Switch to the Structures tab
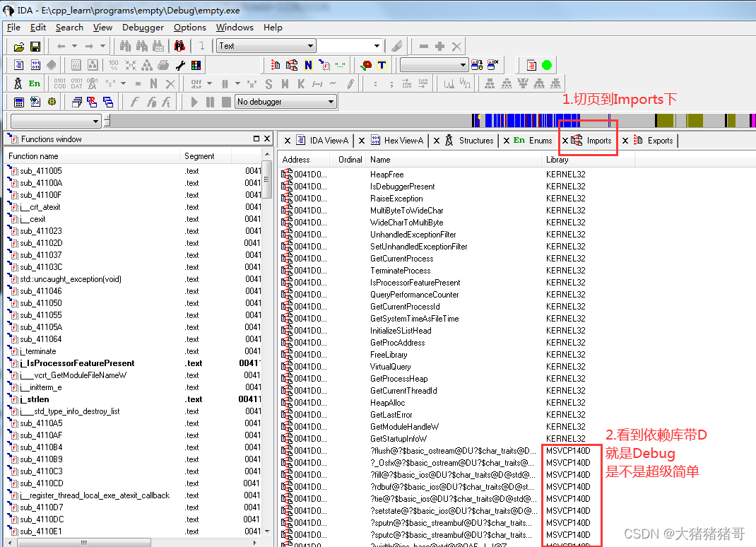756x547 pixels. pos(469,141)
